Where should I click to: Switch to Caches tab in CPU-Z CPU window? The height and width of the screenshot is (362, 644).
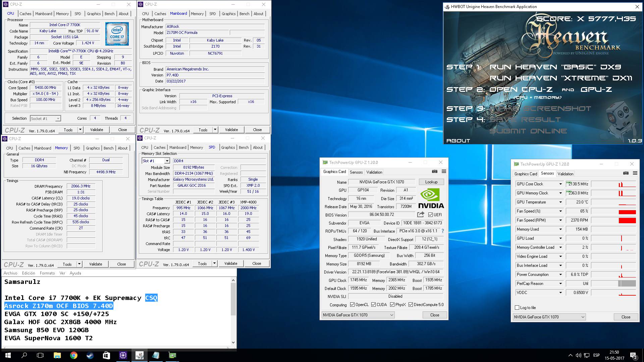click(x=25, y=14)
